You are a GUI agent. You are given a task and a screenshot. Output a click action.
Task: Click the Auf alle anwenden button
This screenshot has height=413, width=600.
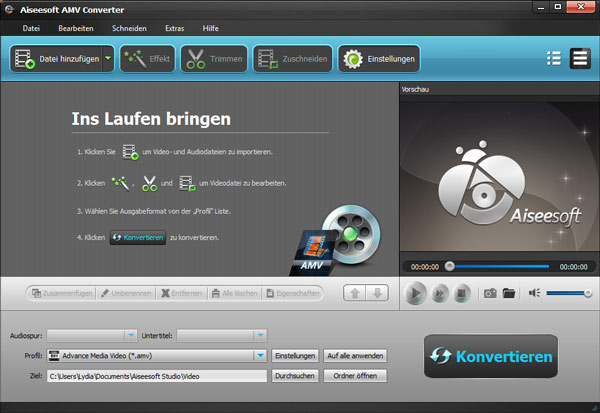point(355,356)
